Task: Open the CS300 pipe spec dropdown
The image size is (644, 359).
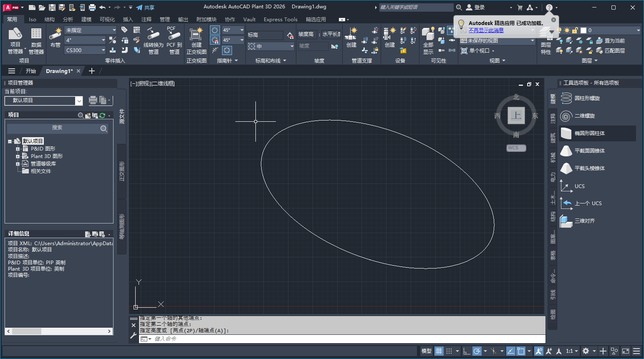Action: click(x=85, y=50)
